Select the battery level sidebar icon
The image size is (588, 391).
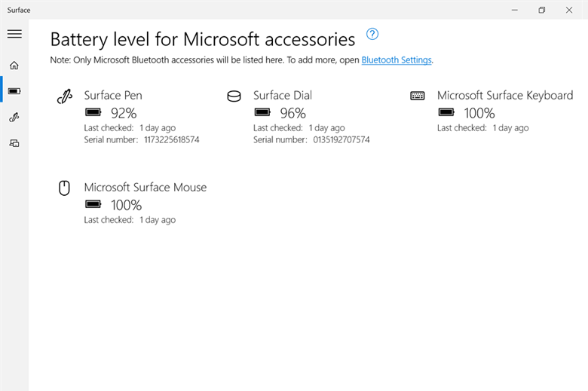(x=14, y=91)
